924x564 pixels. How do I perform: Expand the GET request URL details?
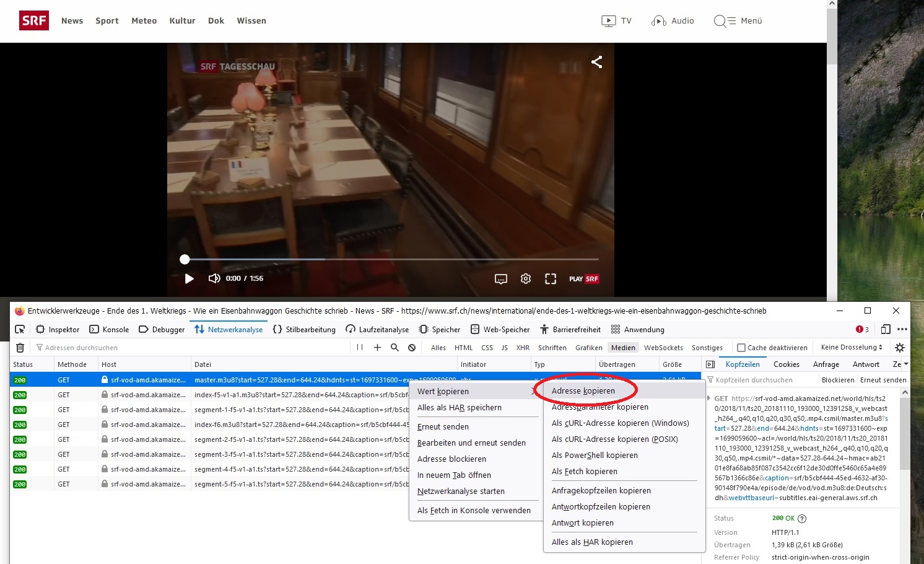(x=710, y=399)
